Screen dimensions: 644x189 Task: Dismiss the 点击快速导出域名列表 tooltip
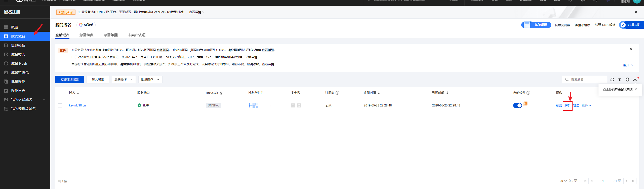[636, 89]
